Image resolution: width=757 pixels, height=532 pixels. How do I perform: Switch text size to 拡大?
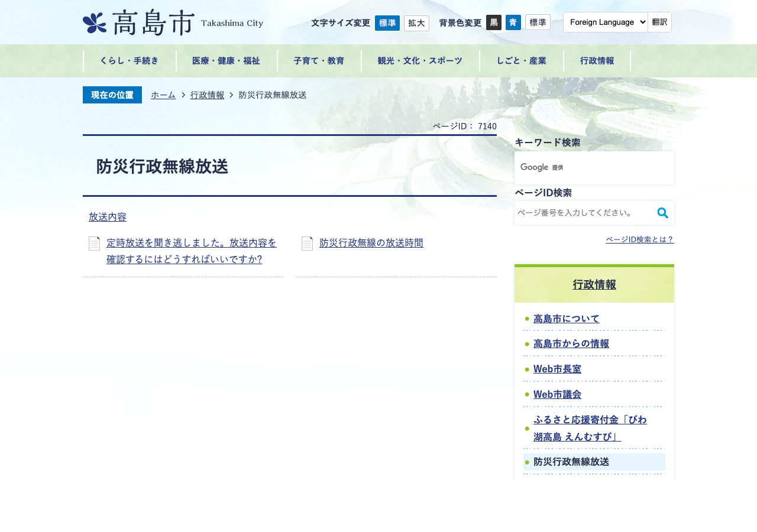tap(416, 23)
